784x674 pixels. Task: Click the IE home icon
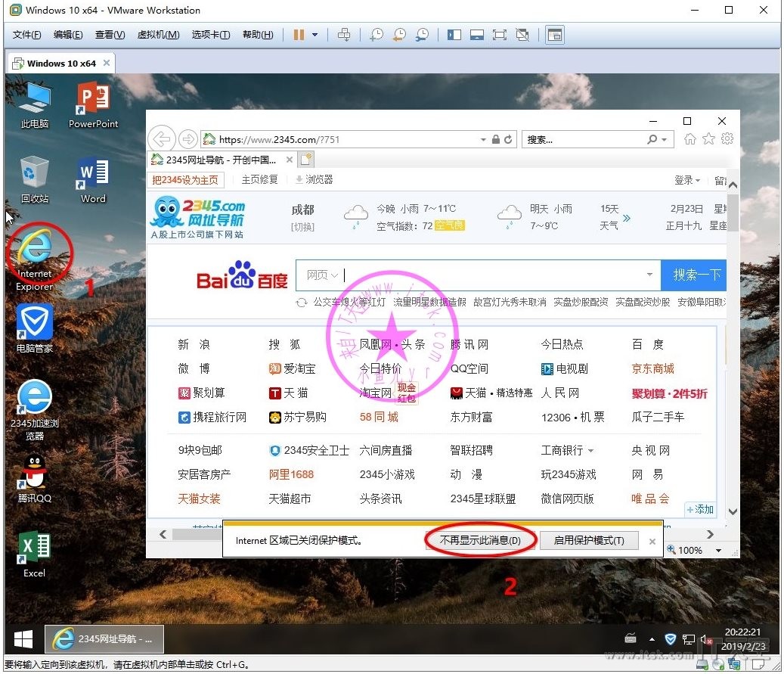click(x=690, y=138)
